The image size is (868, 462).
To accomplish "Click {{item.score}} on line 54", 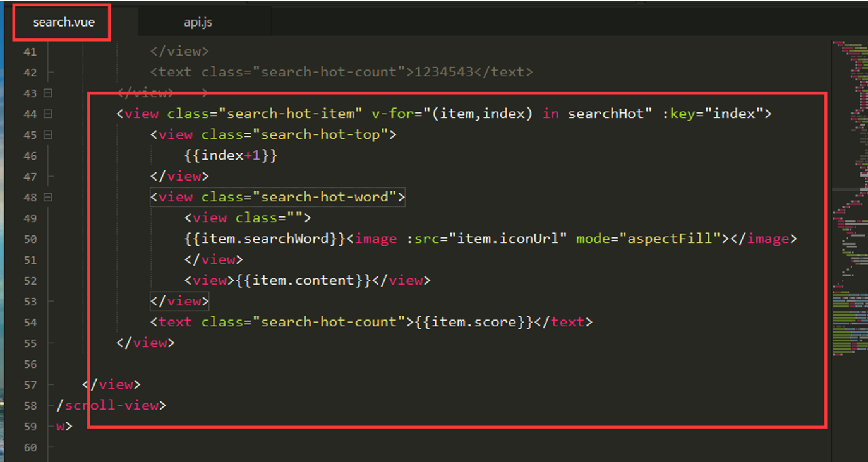I will point(474,322).
